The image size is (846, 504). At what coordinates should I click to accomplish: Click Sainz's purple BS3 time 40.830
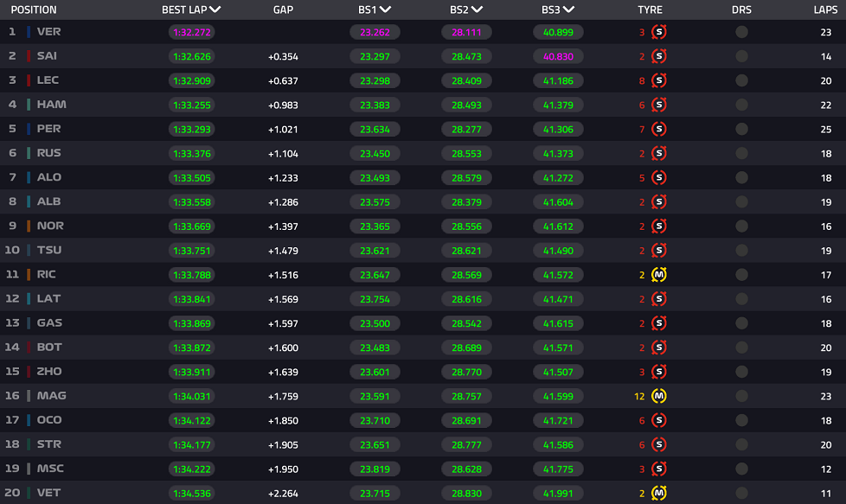coord(558,56)
